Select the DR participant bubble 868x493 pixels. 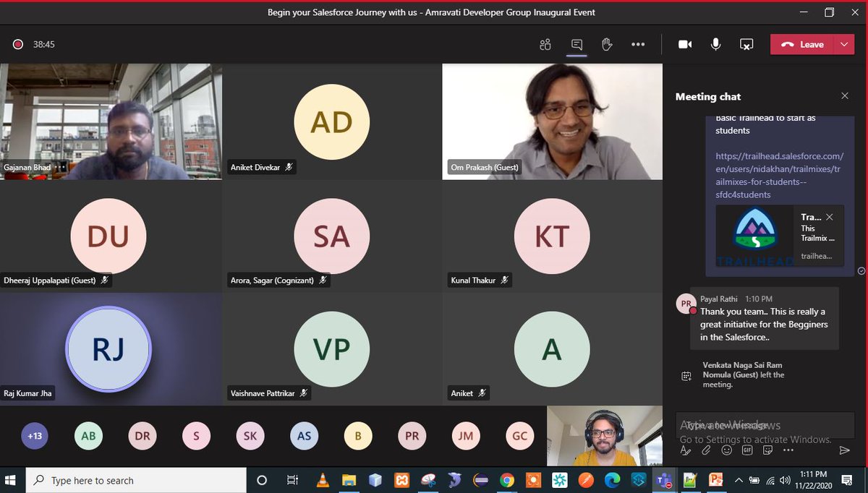[142, 436]
